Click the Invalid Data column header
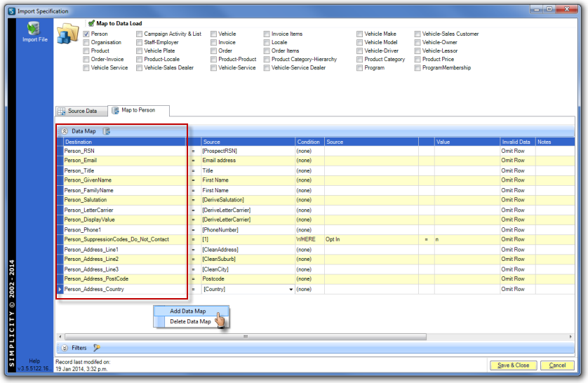Screen dimensions: 588x383 pyautogui.click(x=518, y=142)
